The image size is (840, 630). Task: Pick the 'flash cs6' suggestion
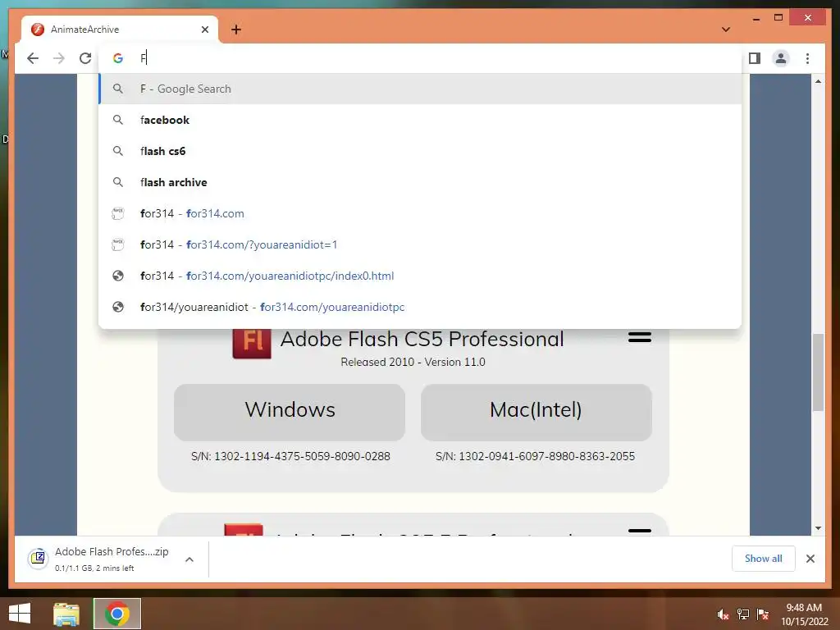click(421, 151)
